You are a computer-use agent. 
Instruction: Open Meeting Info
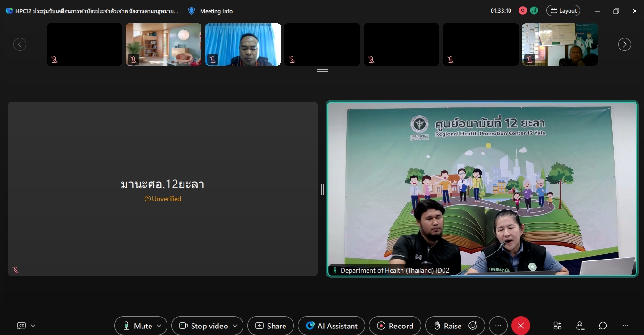click(x=210, y=11)
